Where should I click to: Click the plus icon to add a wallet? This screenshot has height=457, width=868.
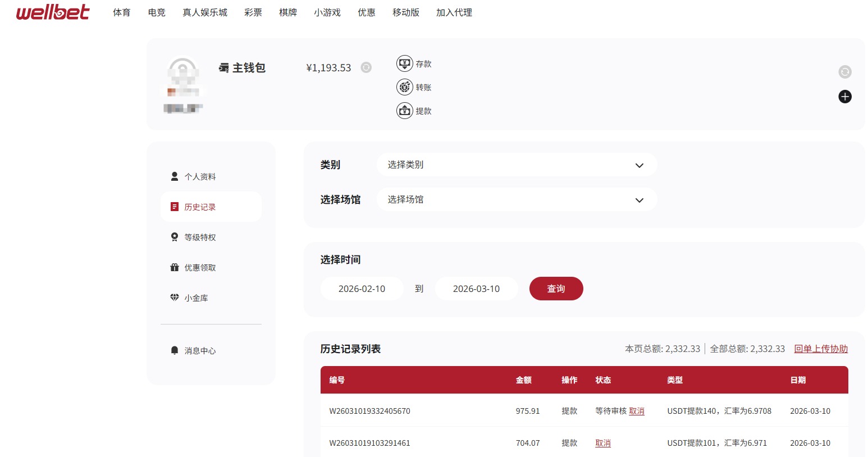point(844,97)
